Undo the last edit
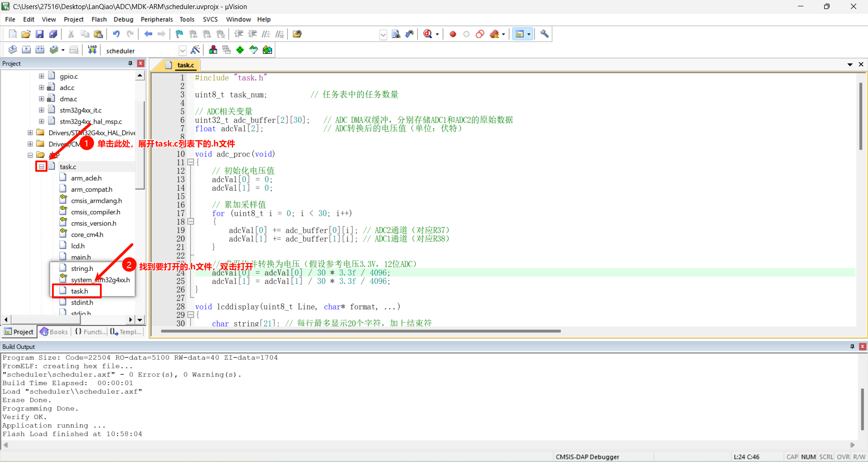This screenshot has height=462, width=868. [116, 34]
